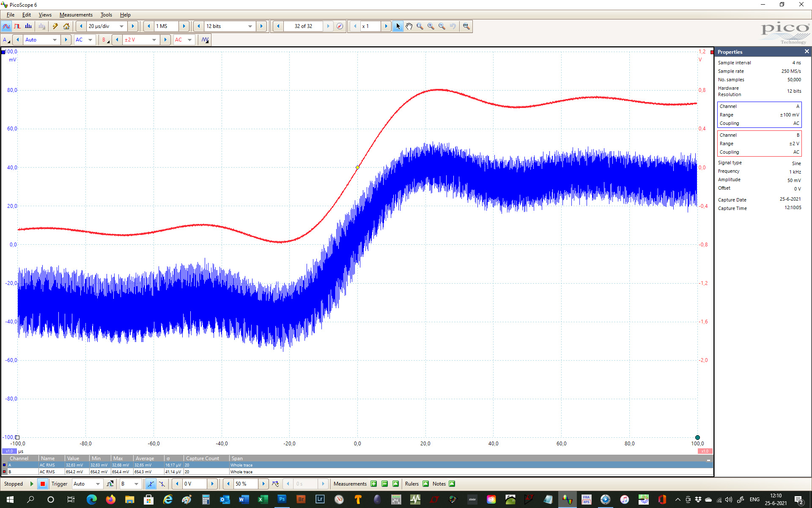
Task: Select the arrow selection tool
Action: 398,26
